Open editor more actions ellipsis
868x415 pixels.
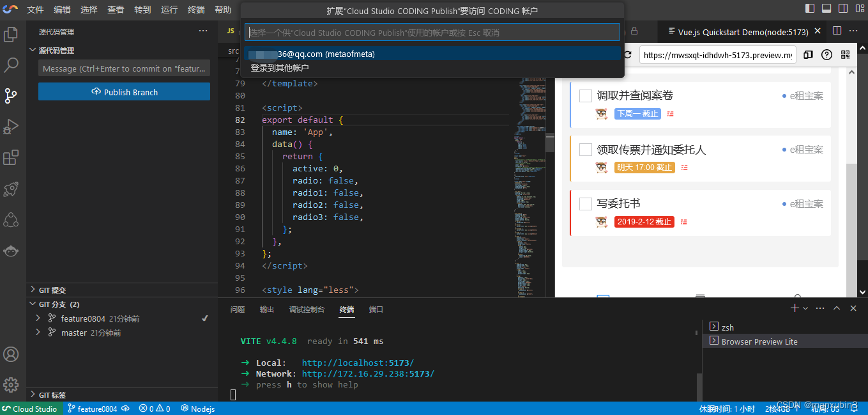click(x=855, y=31)
